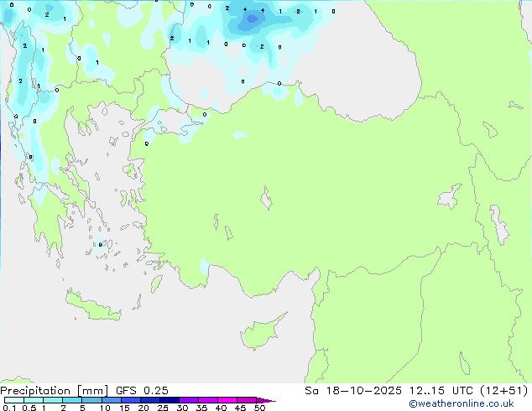Viewport: 532px width, 411px height.
Task: Click the 0.5–1 mm legend color swatch
Action: (x=34, y=400)
